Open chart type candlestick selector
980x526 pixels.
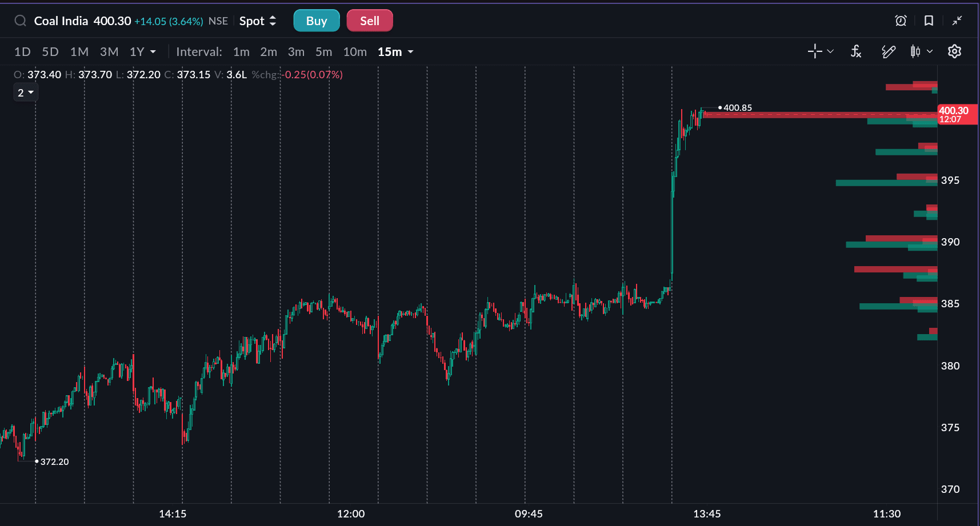918,51
